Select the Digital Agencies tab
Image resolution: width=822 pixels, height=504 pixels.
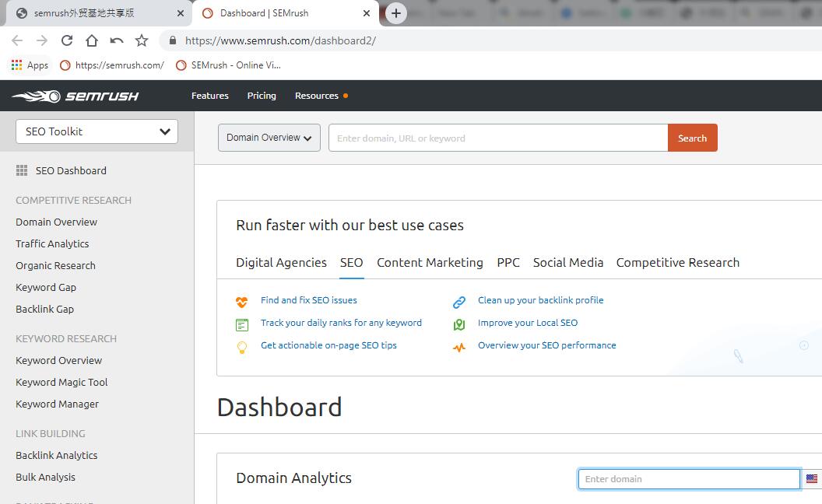pos(281,262)
